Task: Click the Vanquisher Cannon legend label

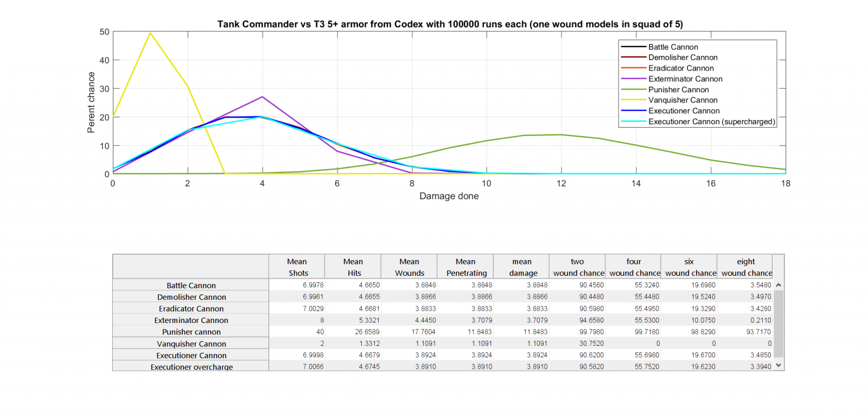Action: (x=682, y=100)
